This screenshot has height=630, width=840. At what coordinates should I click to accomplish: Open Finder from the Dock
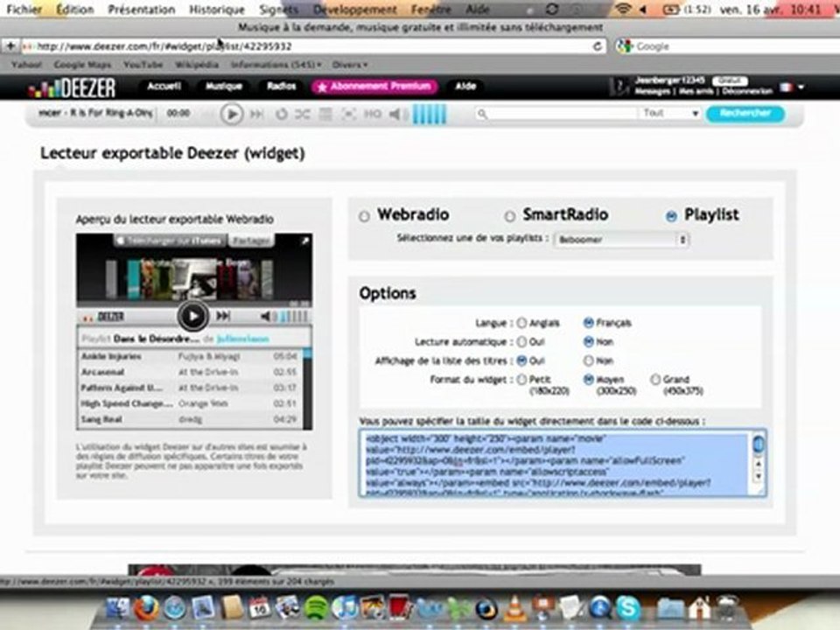click(x=117, y=609)
